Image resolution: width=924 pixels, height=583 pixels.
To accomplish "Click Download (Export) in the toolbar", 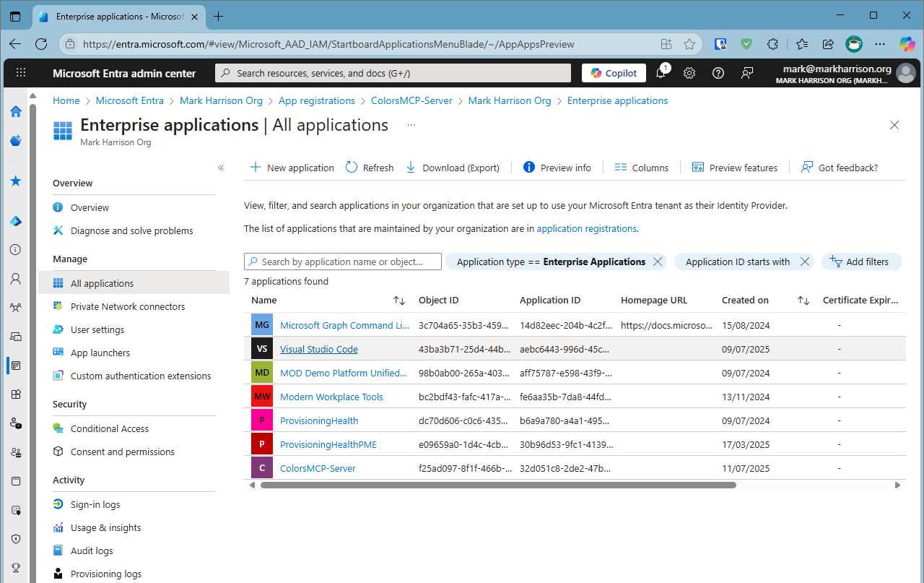I will 453,167.
